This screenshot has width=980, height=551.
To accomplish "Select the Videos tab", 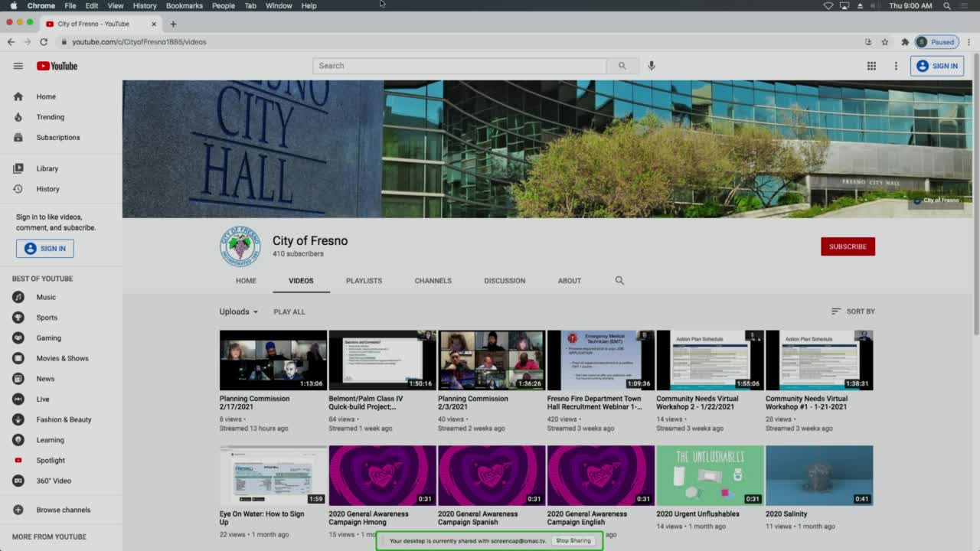I will point(301,281).
